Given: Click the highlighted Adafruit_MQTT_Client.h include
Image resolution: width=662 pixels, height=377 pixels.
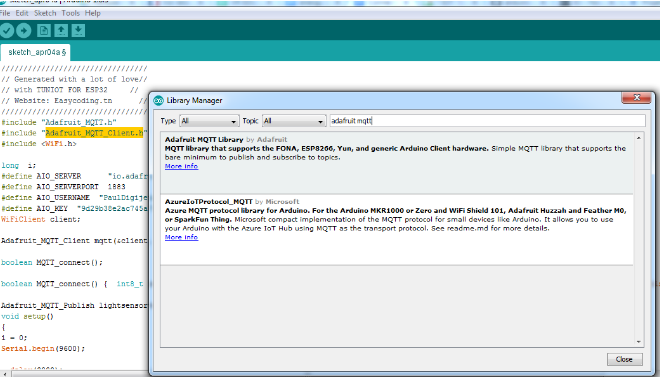Looking at the screenshot, I should pos(94,133).
